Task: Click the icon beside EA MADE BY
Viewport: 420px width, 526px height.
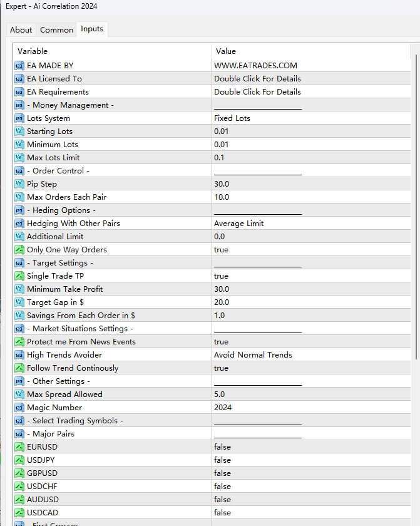Action: coord(19,65)
